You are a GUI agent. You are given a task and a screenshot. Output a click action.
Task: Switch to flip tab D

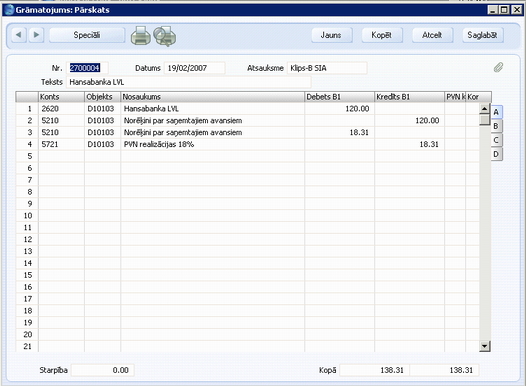pyautogui.click(x=496, y=154)
